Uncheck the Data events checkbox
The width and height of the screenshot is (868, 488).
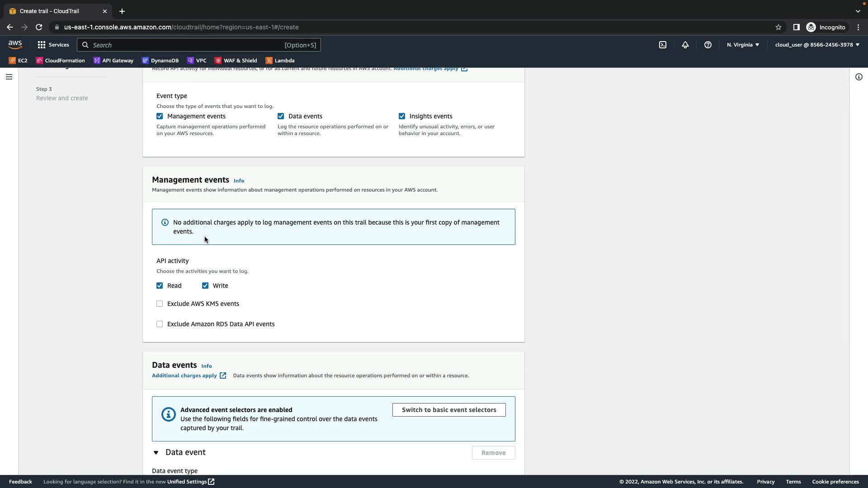click(x=281, y=116)
